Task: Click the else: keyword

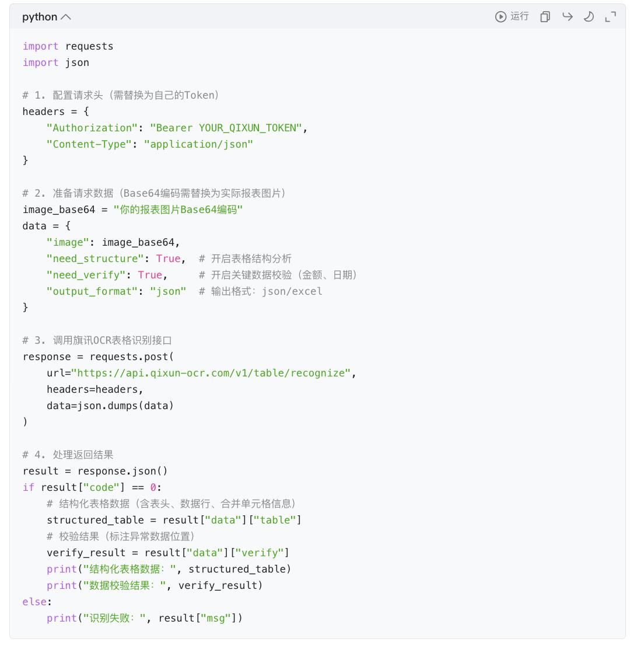Action: point(37,602)
